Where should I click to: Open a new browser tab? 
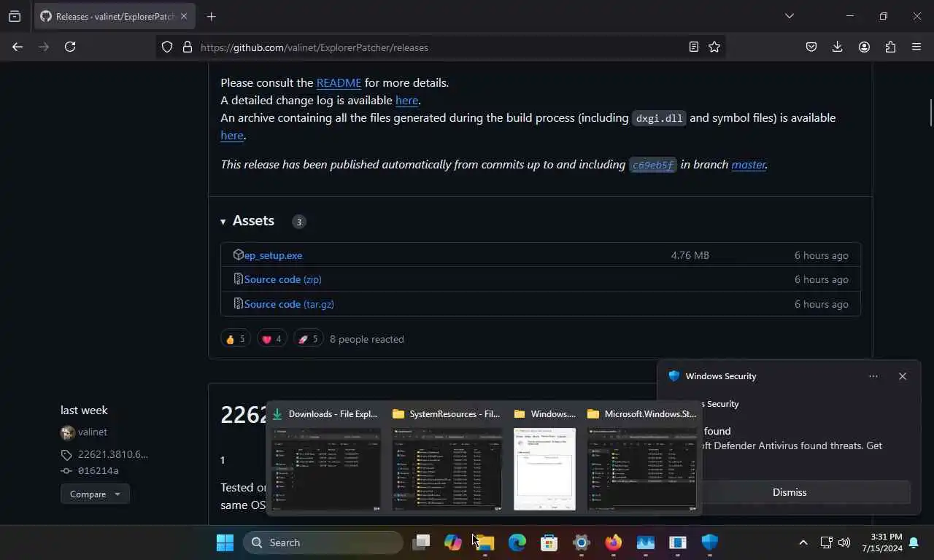pyautogui.click(x=211, y=16)
